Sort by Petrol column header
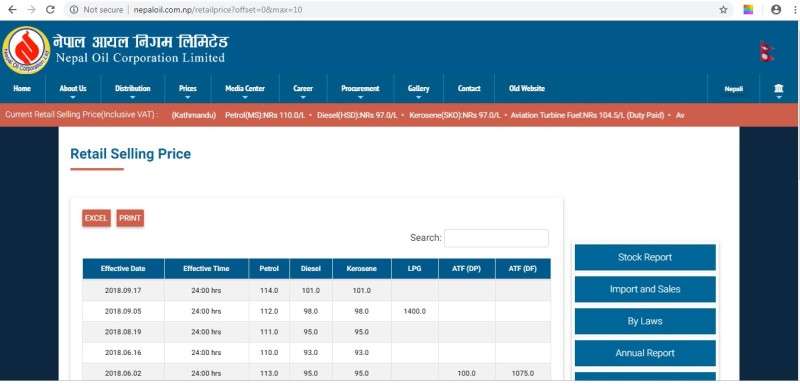Viewport: 800px width, 384px height. click(269, 269)
